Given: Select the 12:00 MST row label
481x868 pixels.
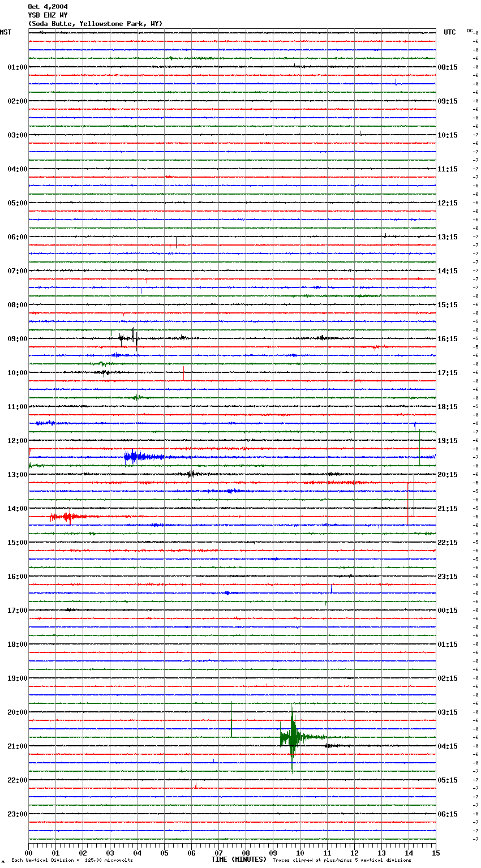Looking at the screenshot, I should click(17, 441).
